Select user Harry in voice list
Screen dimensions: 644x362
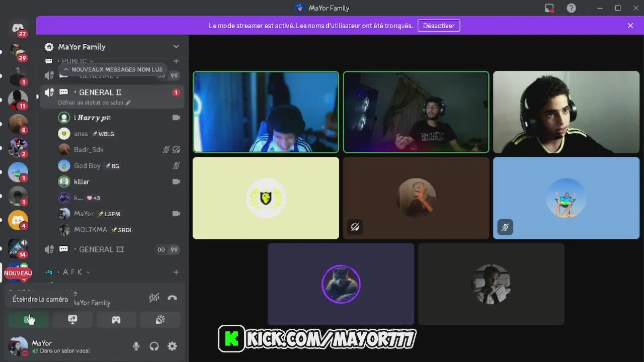(x=119, y=118)
